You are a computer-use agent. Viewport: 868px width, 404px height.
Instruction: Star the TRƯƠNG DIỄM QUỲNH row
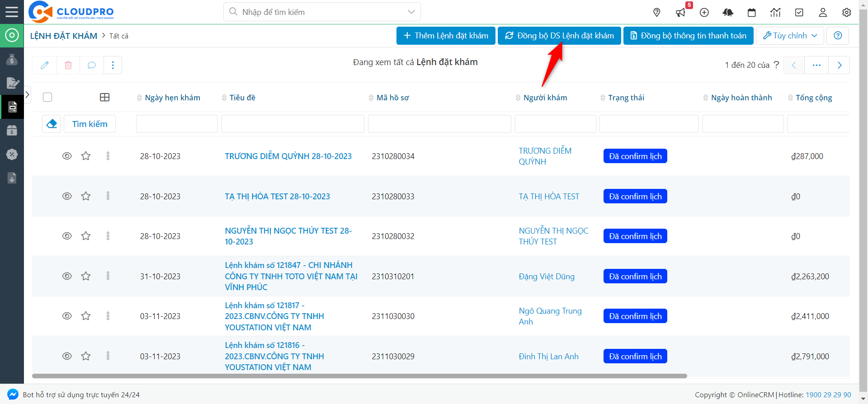click(86, 156)
